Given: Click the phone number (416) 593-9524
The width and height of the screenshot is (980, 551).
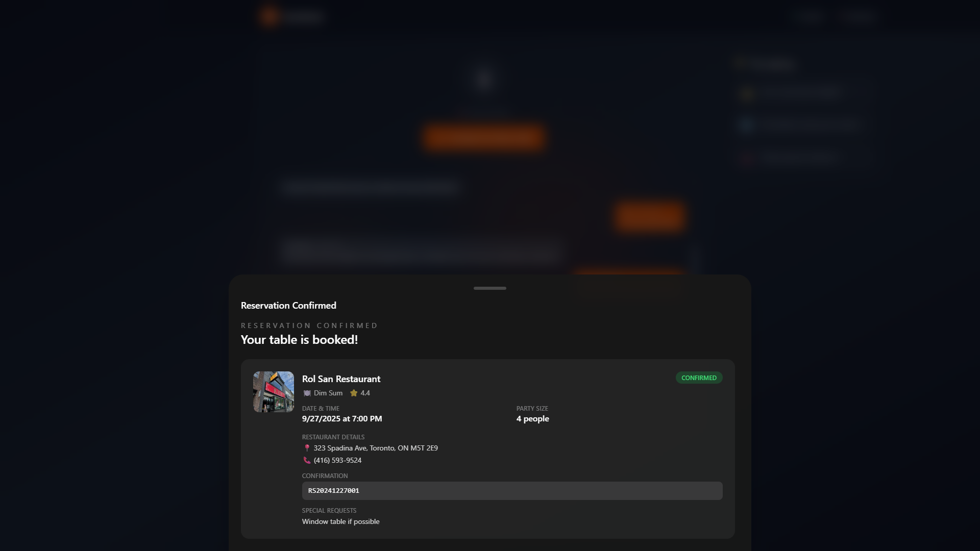Looking at the screenshot, I should 337,460.
